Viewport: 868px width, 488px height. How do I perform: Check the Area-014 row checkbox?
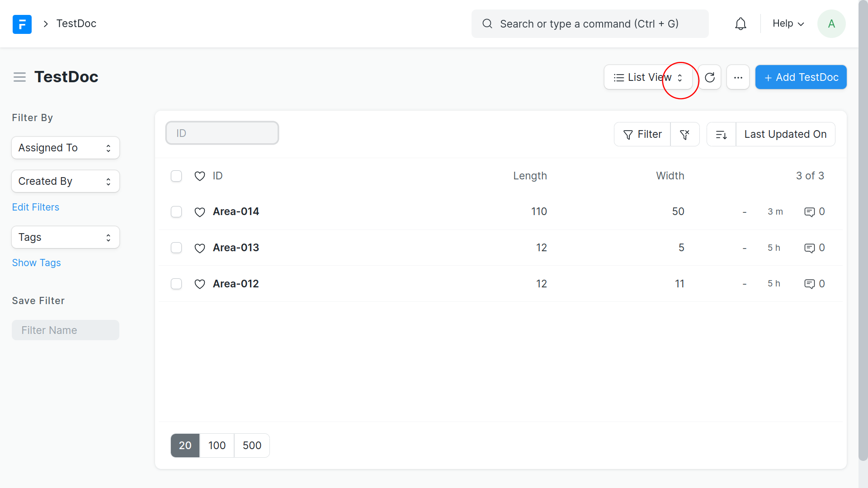point(176,212)
